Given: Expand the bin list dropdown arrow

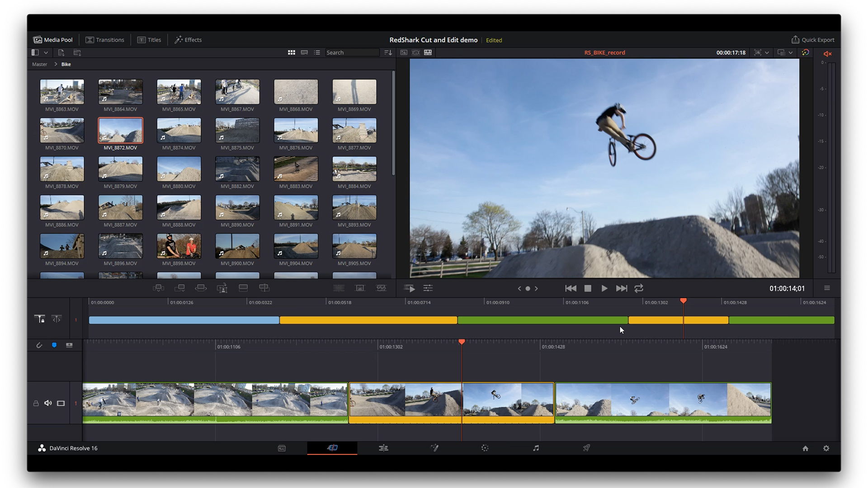Looking at the screenshot, I should coord(46,53).
